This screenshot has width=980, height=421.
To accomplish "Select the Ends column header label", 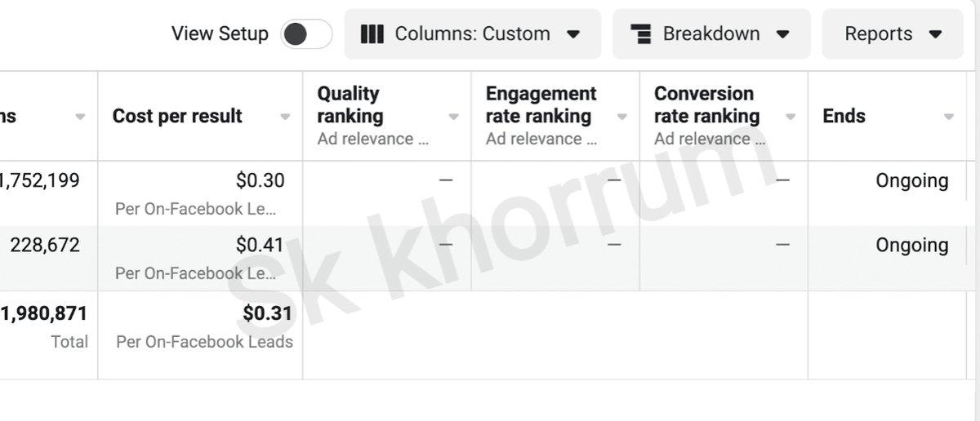I will [x=844, y=116].
